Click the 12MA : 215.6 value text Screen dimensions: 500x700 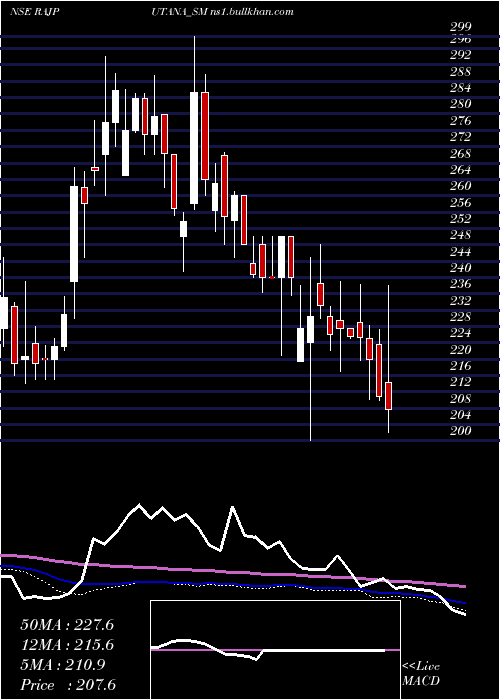pos(67,645)
